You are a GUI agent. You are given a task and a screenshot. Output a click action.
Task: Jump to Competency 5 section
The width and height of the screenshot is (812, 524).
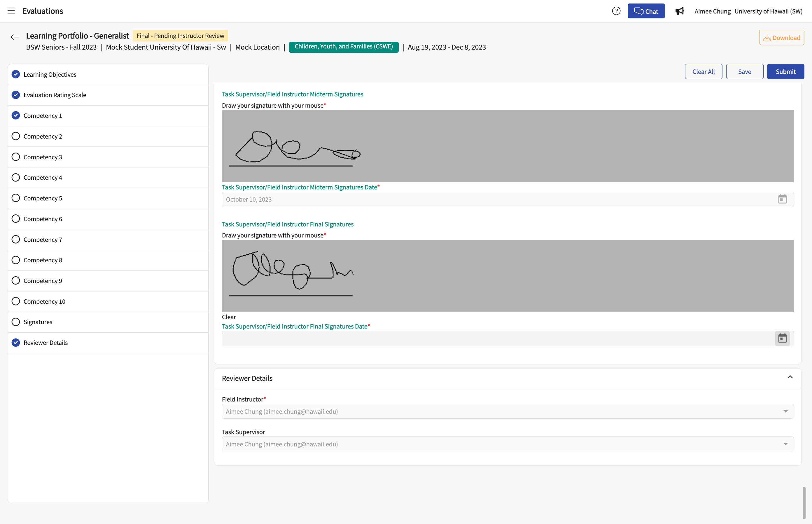coord(108,198)
